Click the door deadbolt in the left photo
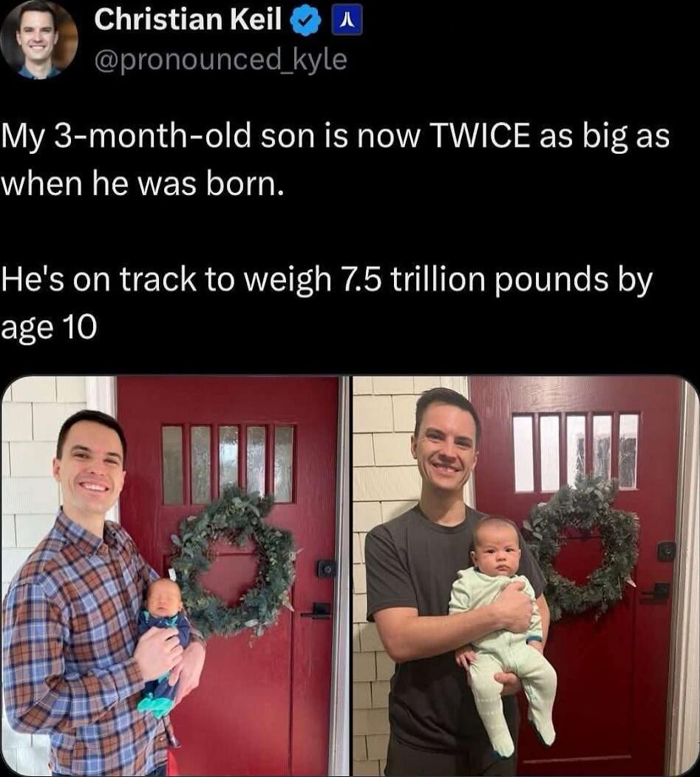Screen dimensions: 700x777 point(326,569)
